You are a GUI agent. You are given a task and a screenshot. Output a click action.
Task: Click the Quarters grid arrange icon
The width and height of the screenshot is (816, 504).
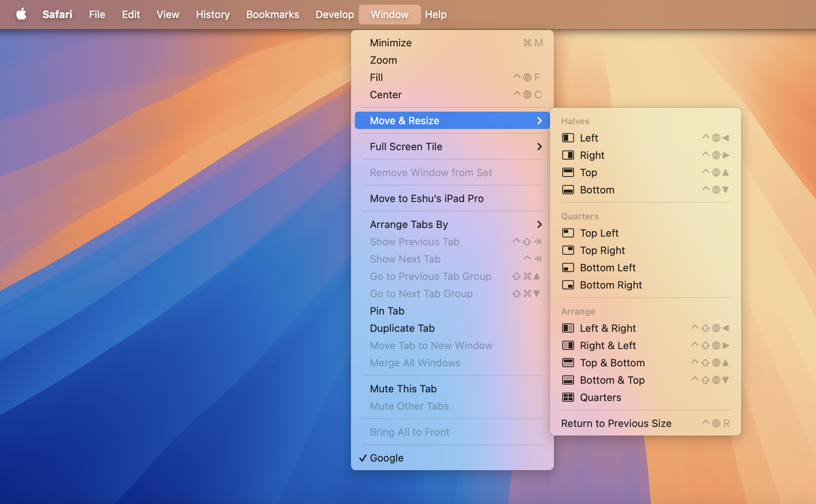[x=568, y=397]
